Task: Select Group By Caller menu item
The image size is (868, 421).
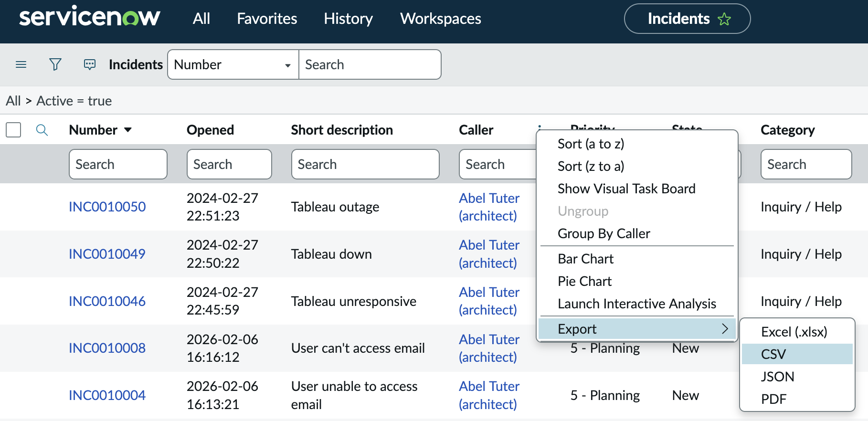Action: click(603, 233)
